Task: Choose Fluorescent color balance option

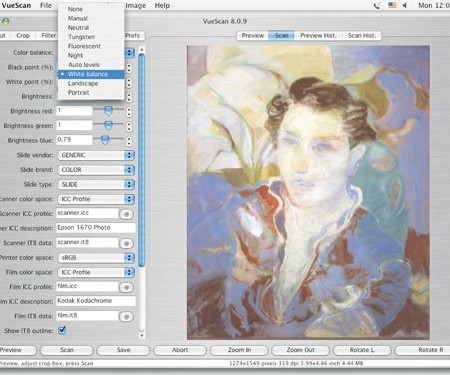Action: click(91, 46)
